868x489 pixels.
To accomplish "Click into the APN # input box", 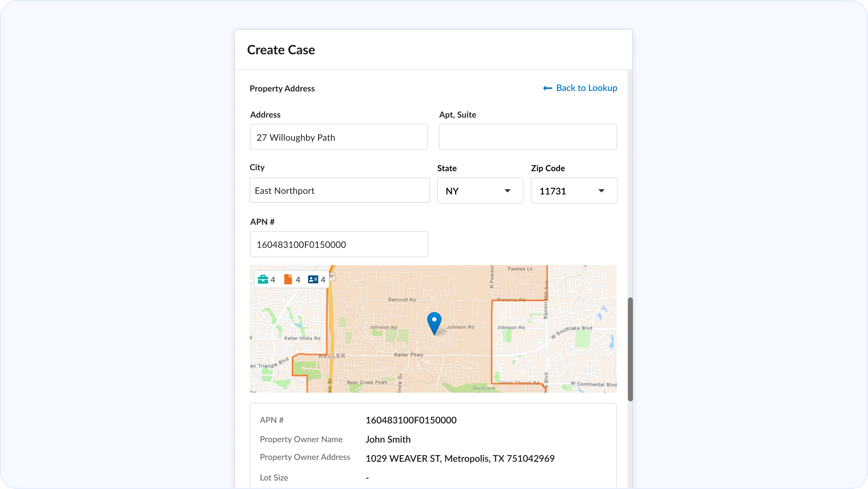I will coord(339,245).
